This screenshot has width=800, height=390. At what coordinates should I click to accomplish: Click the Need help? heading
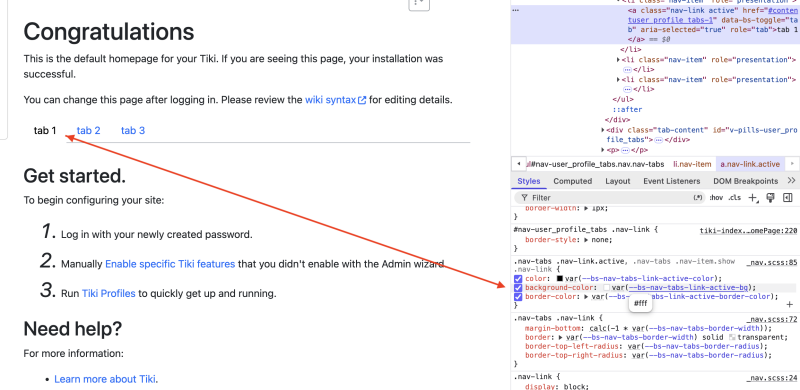pos(72,329)
